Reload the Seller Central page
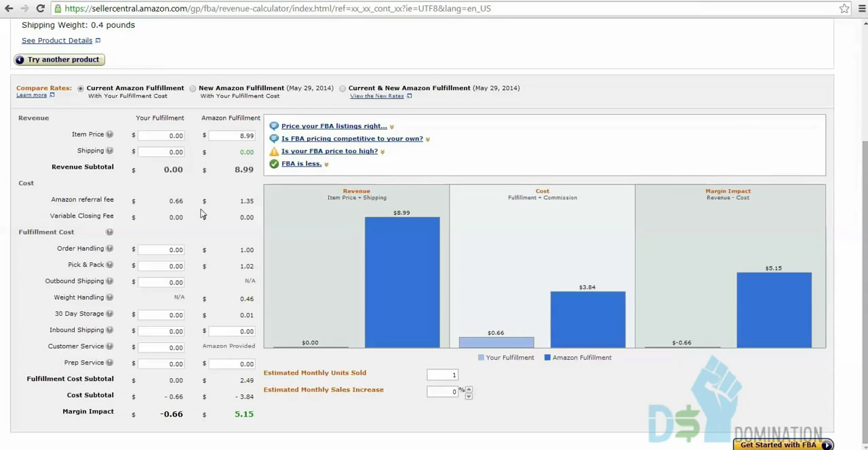 pos(40,8)
